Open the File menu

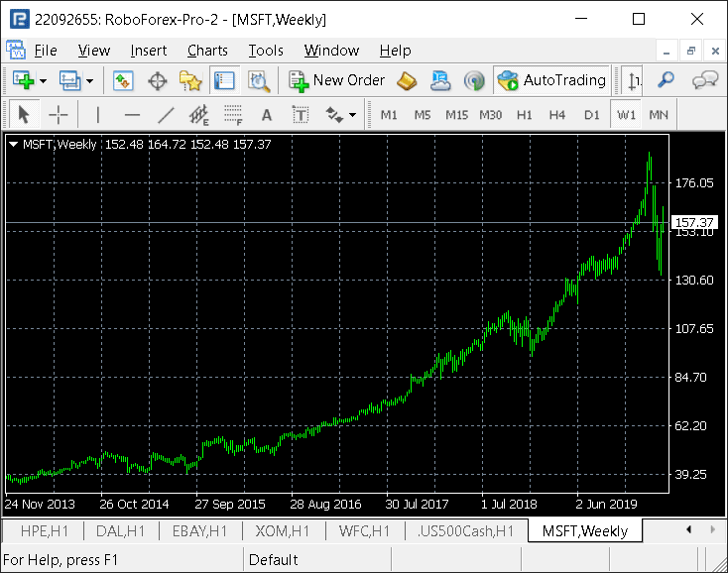(46, 51)
